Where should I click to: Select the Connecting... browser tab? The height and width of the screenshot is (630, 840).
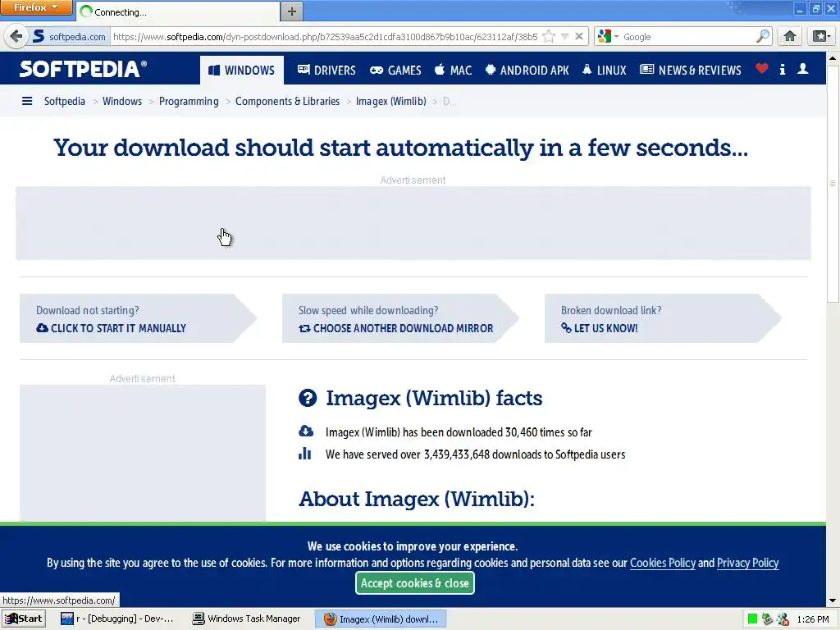pos(178,11)
